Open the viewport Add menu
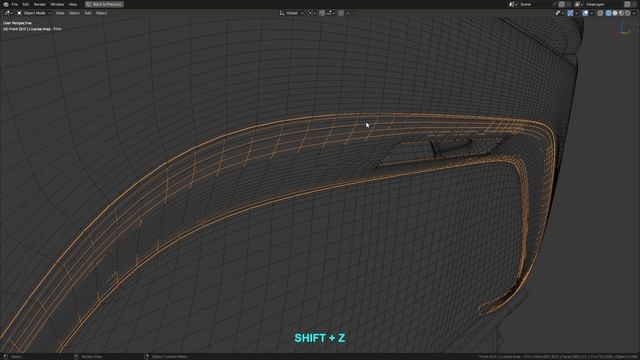The height and width of the screenshot is (360, 640). 88,13
